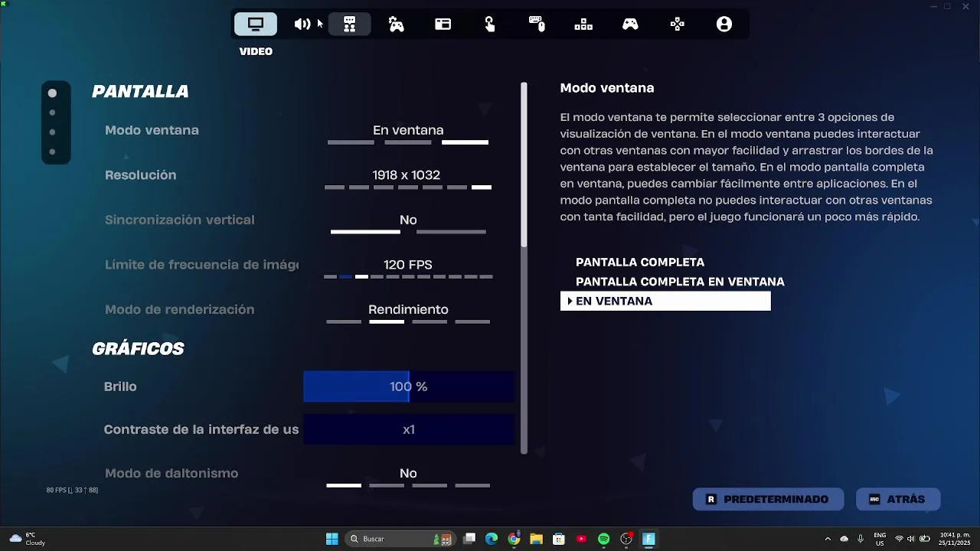Toggle the Modo de daltonismo setting
The image size is (980, 551).
pos(304,474)
